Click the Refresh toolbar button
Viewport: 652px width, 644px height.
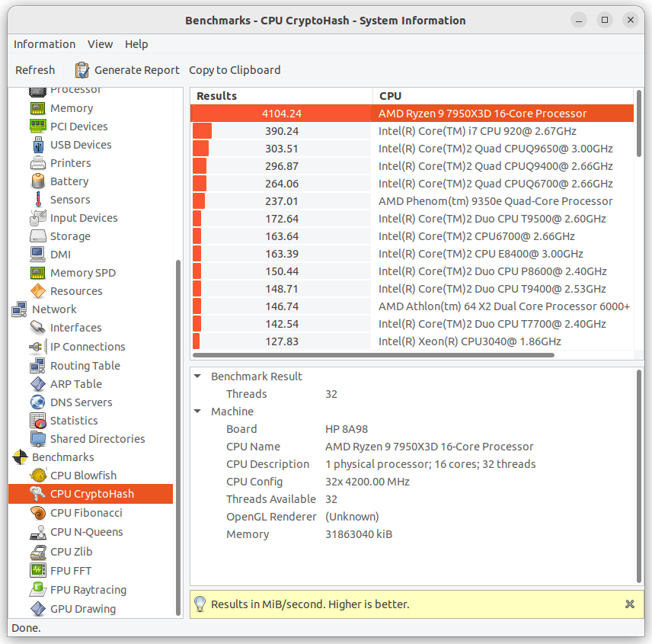(35, 70)
